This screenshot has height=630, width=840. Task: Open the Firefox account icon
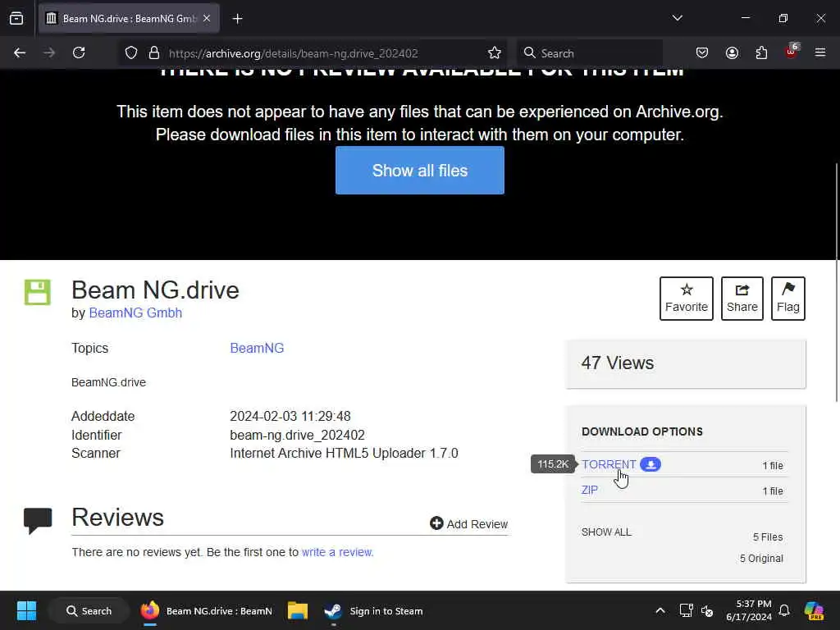pos(732,52)
